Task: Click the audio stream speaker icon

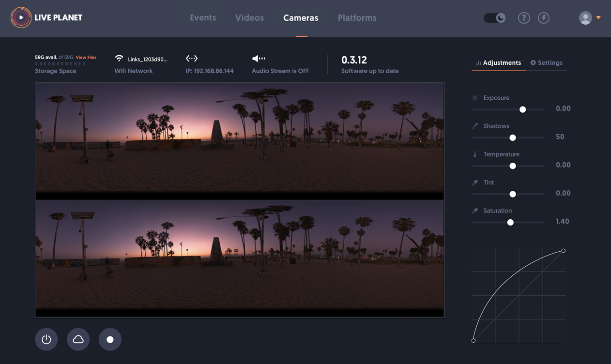Action: 259,59
